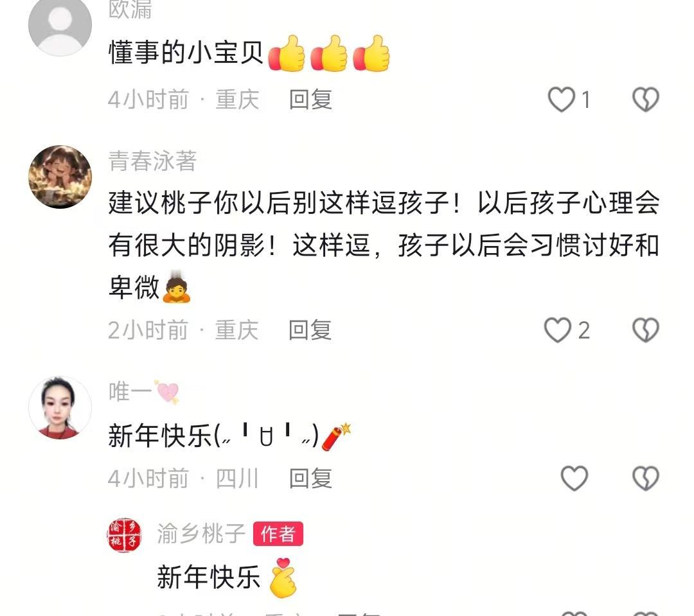Tap broken heart on 青春泳著's comment
Viewport: 694px width, 616px height.
pyautogui.click(x=645, y=330)
